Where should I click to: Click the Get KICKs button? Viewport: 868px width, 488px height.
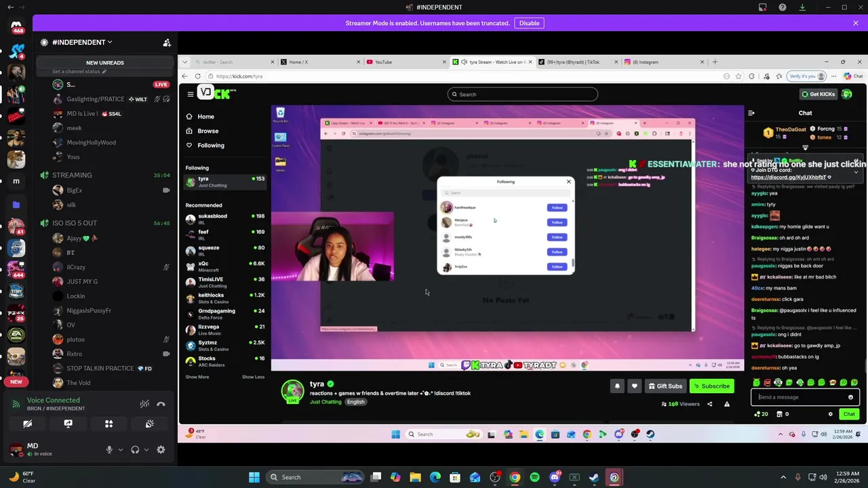(818, 94)
